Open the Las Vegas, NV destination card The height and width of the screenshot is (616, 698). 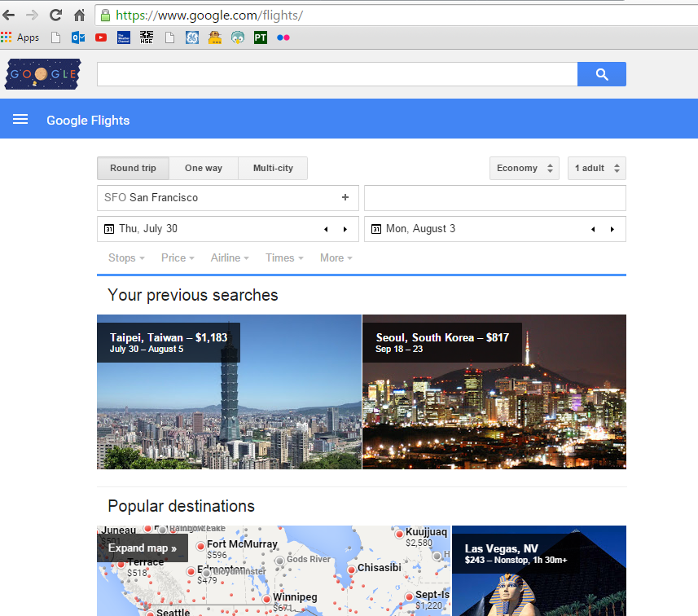(x=539, y=571)
